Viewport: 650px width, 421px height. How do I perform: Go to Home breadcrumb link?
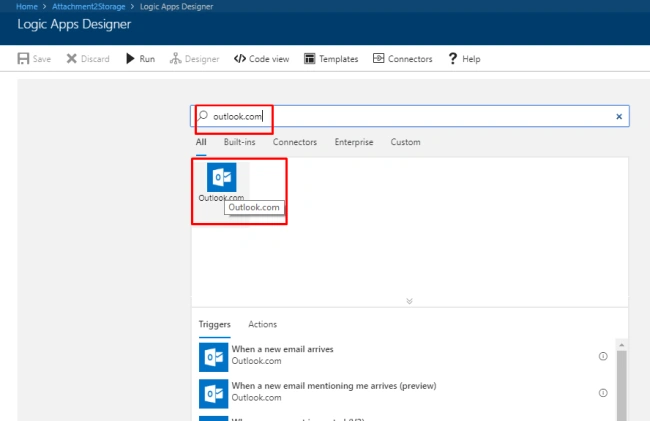[x=27, y=7]
